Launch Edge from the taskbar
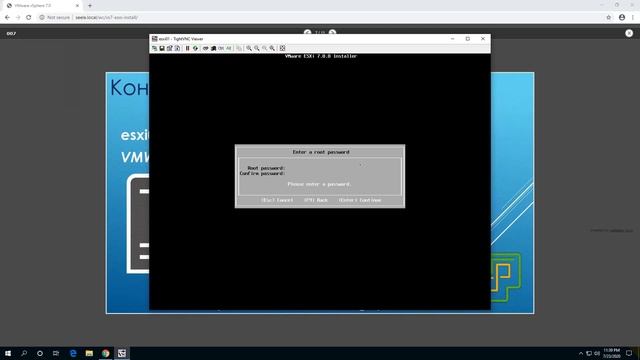This screenshot has width=640, height=360. [73, 353]
